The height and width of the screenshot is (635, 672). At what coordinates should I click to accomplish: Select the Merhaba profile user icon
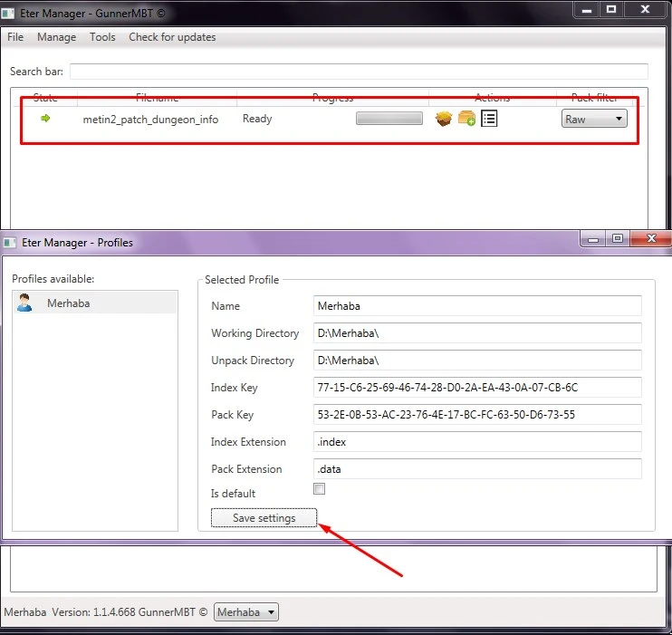24,303
